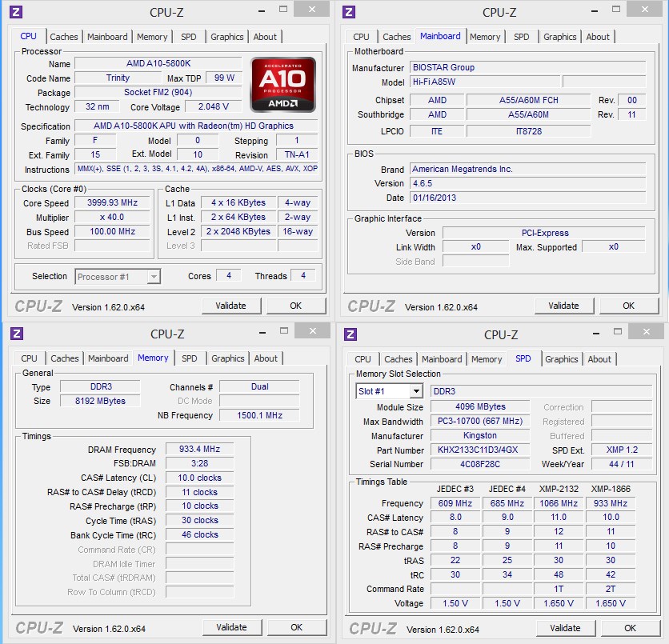
Task: Click Validate in the Mainboard tab window
Action: [563, 306]
